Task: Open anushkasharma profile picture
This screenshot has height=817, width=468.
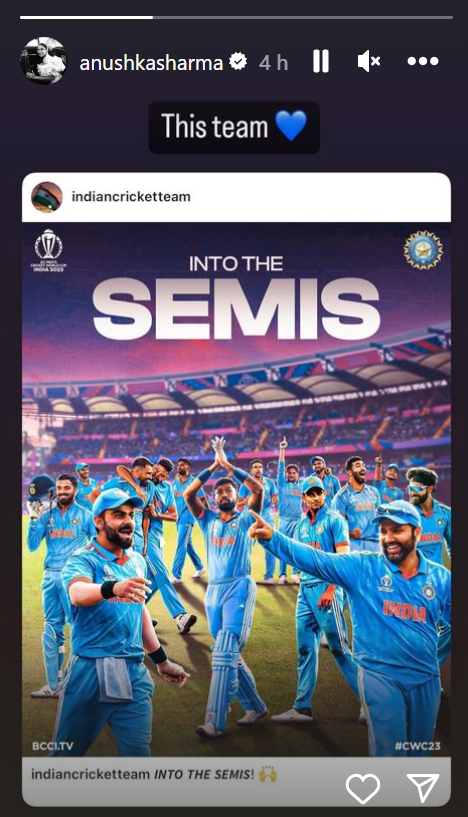Action: click(44, 61)
